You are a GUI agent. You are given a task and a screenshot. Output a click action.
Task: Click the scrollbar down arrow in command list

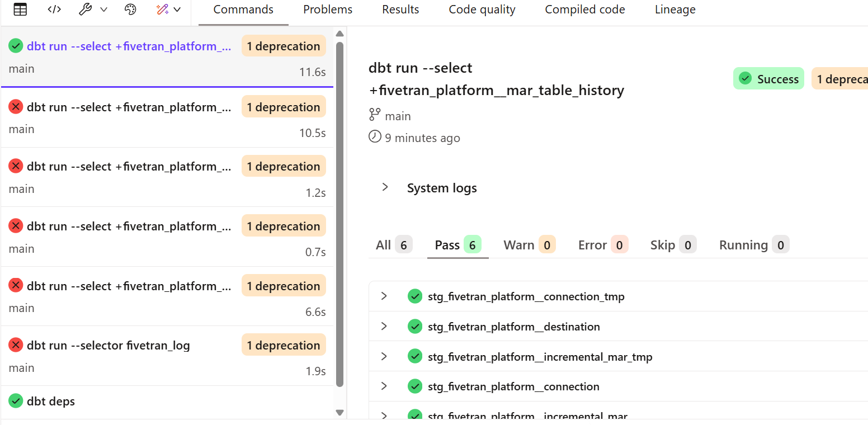[339, 413]
